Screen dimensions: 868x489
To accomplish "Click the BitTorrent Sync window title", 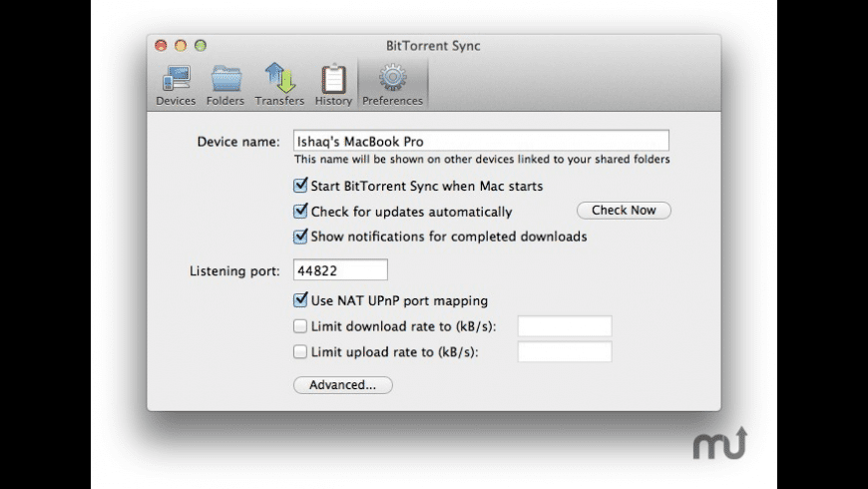I will pos(433,46).
